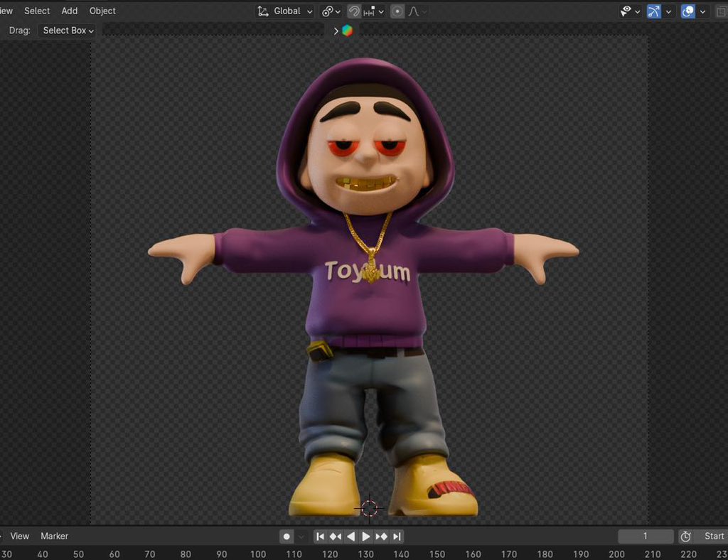Viewport: 728px width, 560px height.
Task: Toggle proportional editing
Action: (x=397, y=11)
